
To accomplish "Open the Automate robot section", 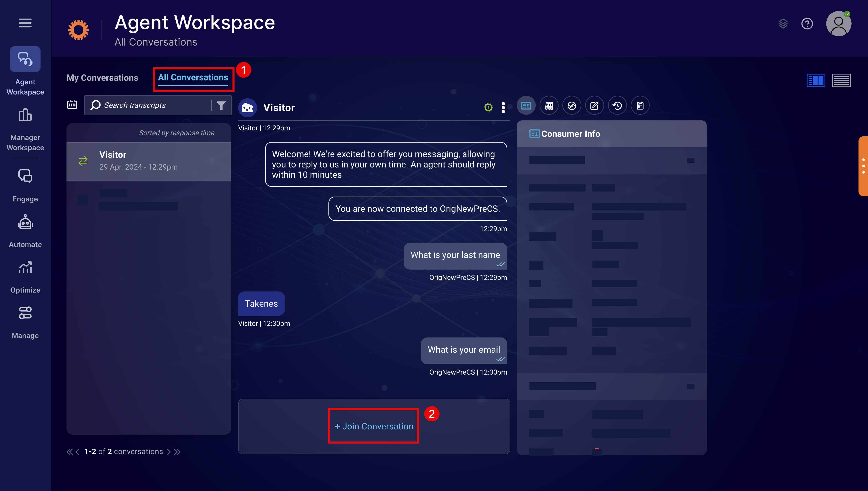I will [25, 231].
